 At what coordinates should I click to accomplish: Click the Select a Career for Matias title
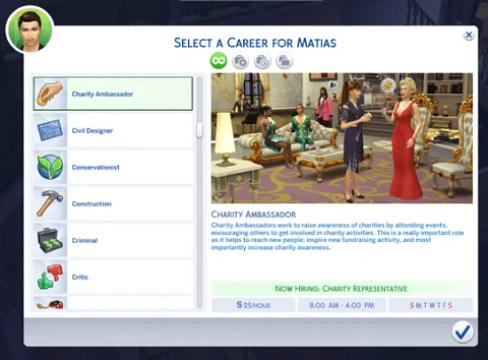click(x=255, y=43)
